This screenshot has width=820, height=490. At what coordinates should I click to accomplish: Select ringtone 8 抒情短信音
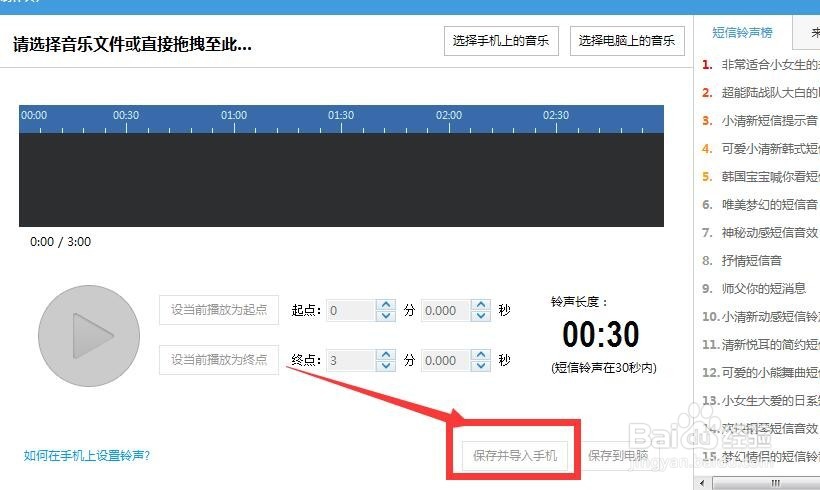pos(743,260)
